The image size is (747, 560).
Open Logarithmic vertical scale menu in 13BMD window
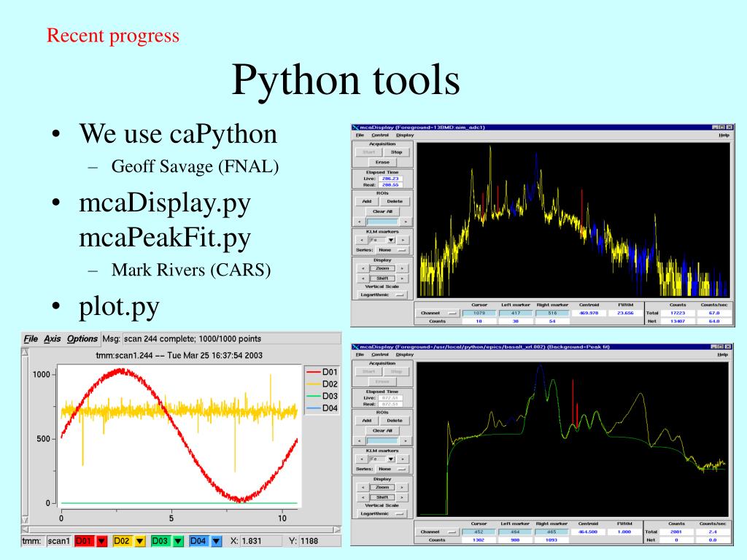click(382, 295)
